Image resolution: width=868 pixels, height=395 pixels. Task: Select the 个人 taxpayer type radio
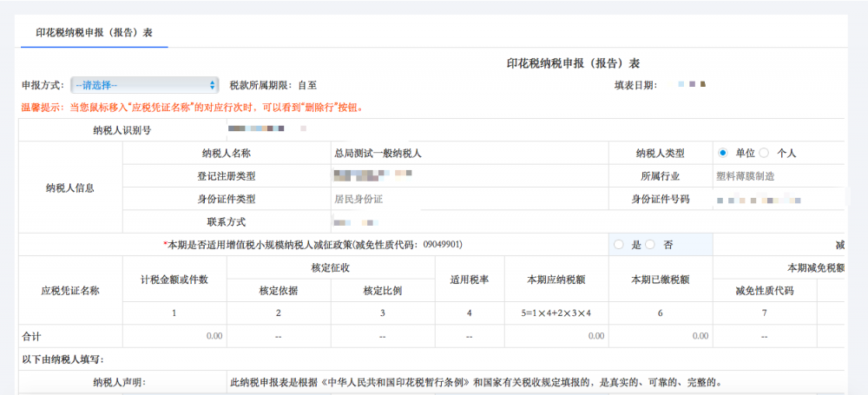[x=764, y=153]
